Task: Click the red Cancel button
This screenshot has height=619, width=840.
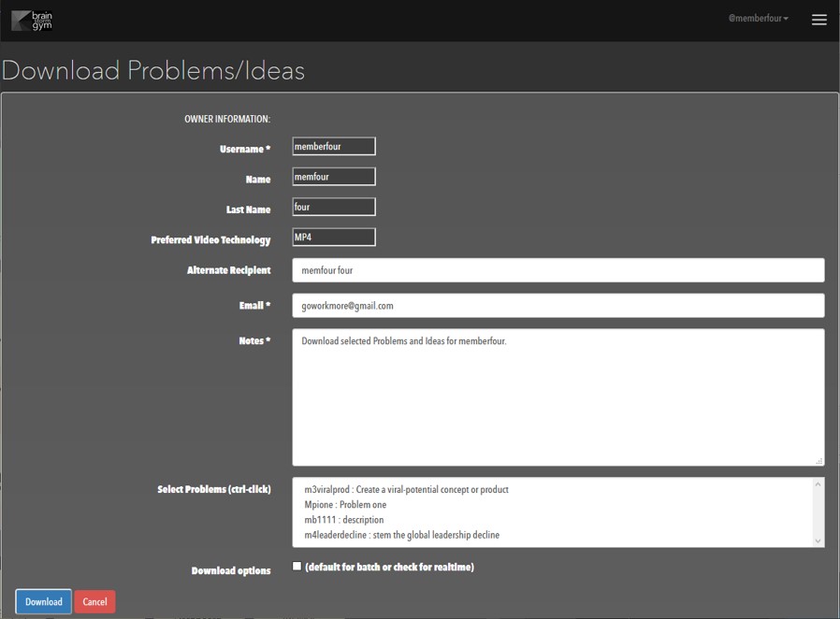Action: coord(94,601)
